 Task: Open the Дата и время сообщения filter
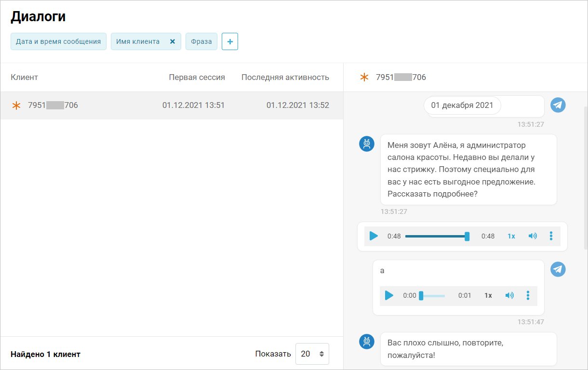(x=58, y=41)
